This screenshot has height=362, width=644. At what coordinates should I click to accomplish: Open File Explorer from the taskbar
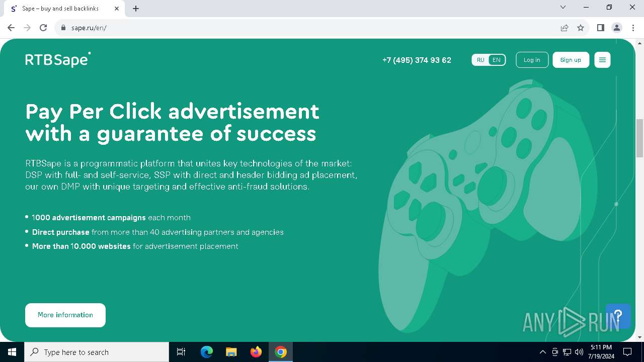231,352
